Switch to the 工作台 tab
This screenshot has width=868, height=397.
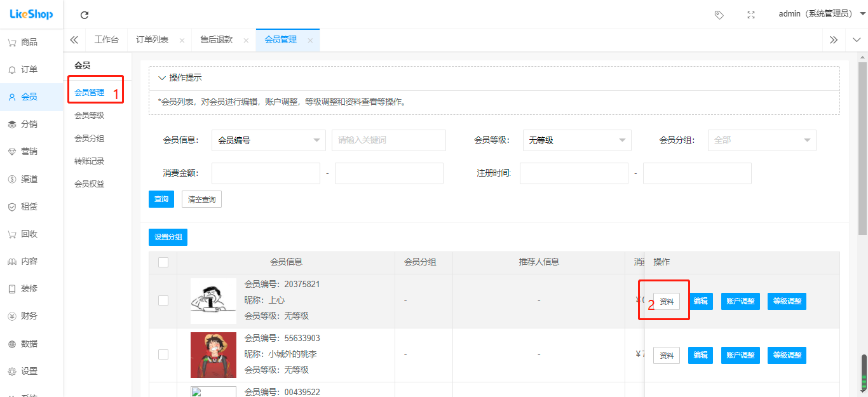(x=106, y=40)
